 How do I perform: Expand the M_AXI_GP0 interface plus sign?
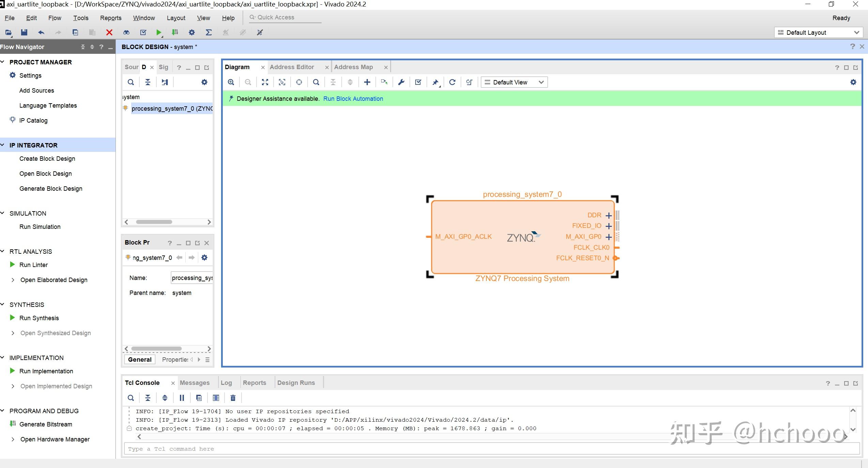608,237
